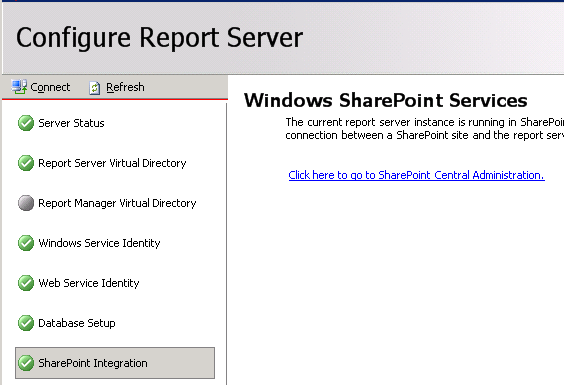Click the Connect computer icon
The width and height of the screenshot is (564, 385).
click(19, 87)
